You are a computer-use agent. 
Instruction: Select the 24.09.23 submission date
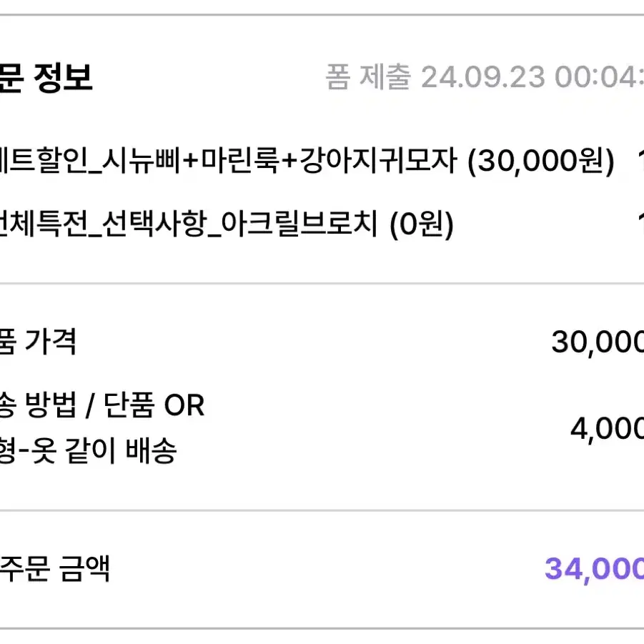pos(483,76)
